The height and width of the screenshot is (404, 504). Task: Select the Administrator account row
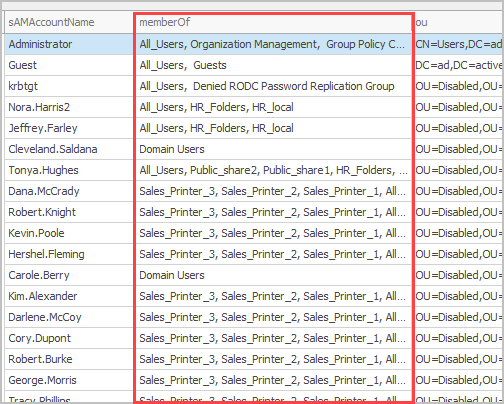(x=253, y=44)
